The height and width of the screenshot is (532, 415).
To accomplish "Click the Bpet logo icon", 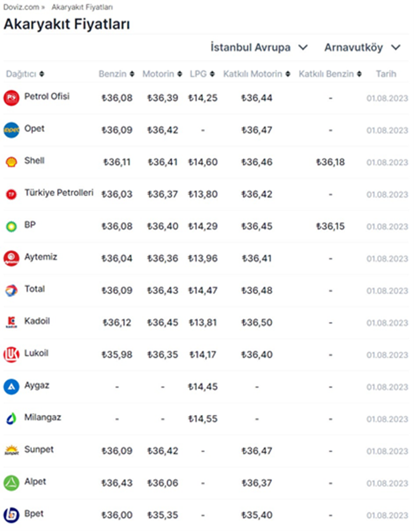I will [11, 514].
